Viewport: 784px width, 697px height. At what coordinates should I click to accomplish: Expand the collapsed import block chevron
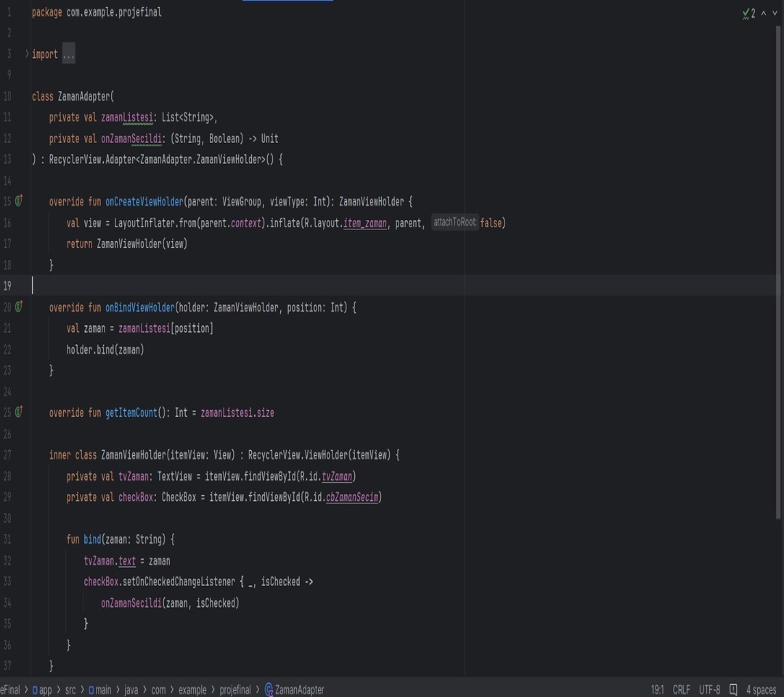tap(27, 54)
